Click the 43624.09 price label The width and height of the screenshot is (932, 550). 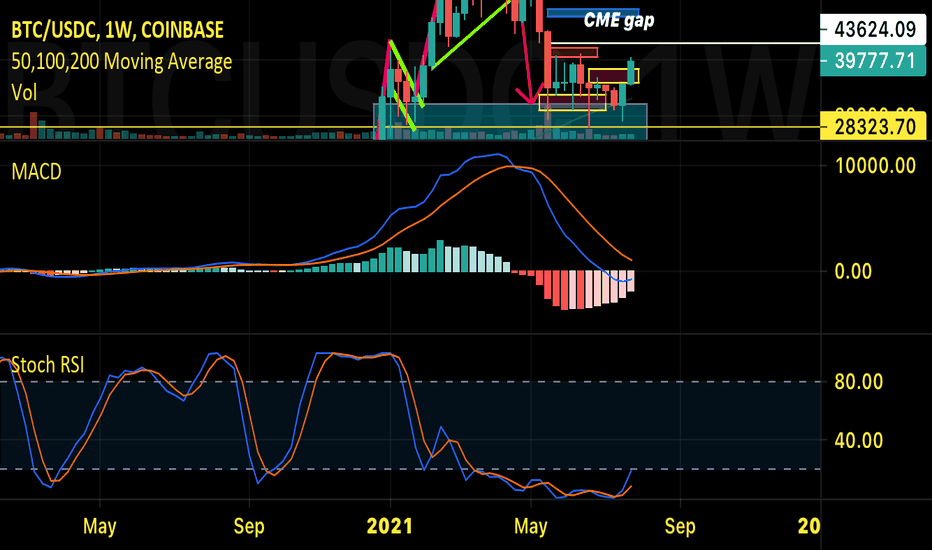click(x=873, y=29)
